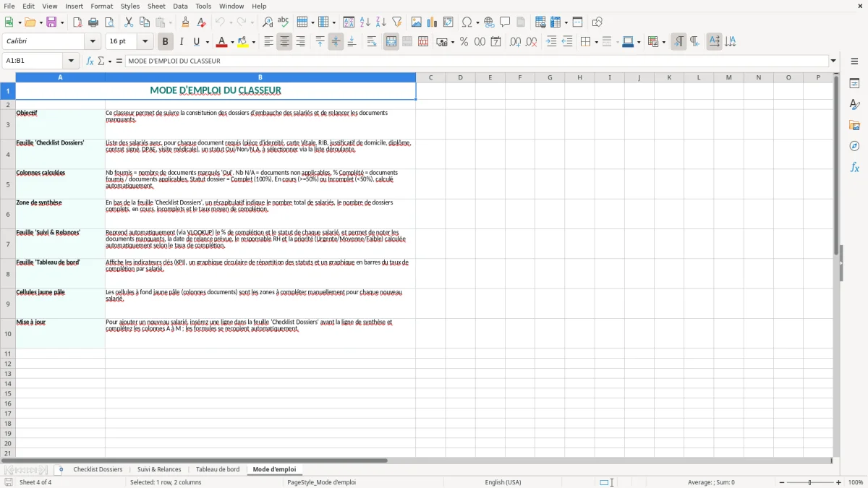The width and height of the screenshot is (868, 488).
Task: Click the Export as PDF icon
Action: pyautogui.click(x=77, y=22)
